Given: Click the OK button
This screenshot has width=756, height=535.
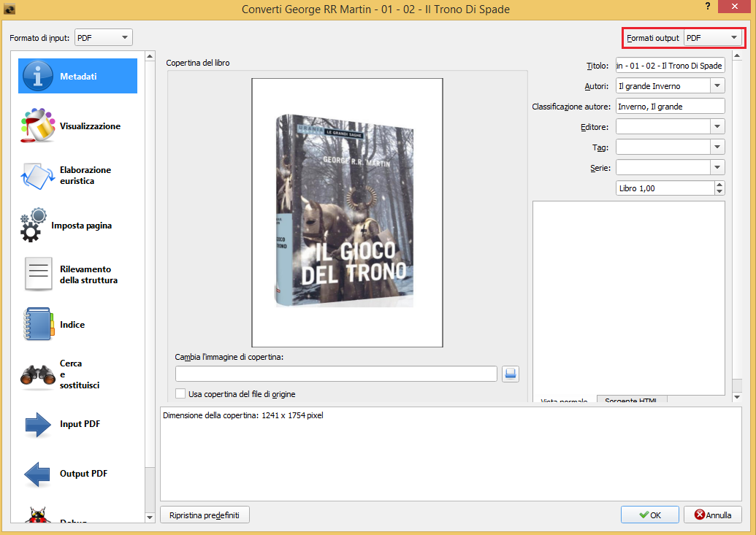Looking at the screenshot, I should click(649, 515).
